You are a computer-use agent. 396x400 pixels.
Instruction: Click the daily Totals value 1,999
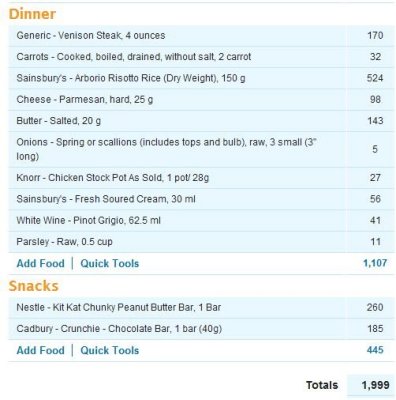click(x=375, y=385)
